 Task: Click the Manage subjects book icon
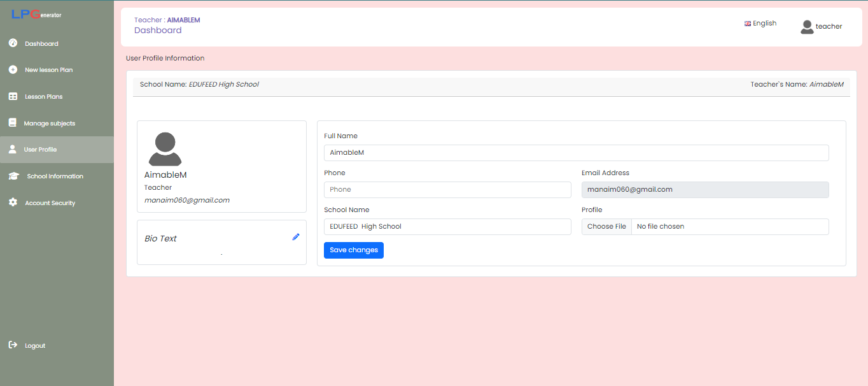click(x=13, y=123)
